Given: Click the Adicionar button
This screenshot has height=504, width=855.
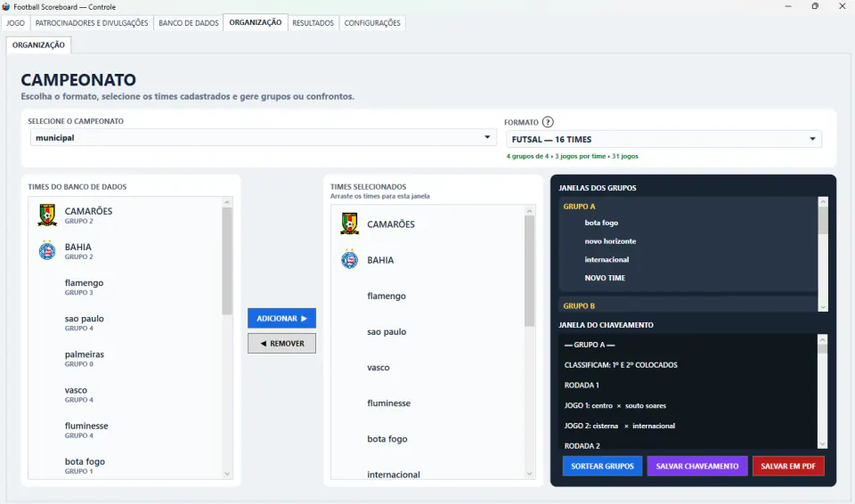Looking at the screenshot, I should [282, 318].
